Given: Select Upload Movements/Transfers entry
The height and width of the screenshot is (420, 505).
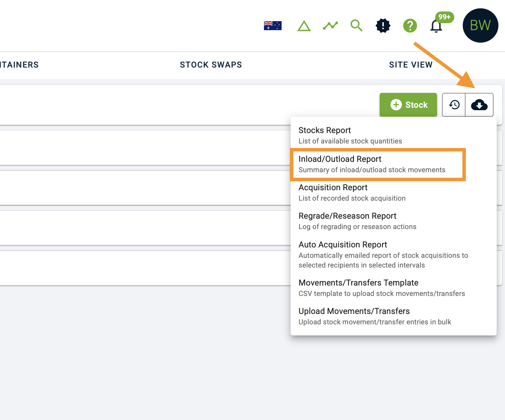Looking at the screenshot, I should 374,316.
